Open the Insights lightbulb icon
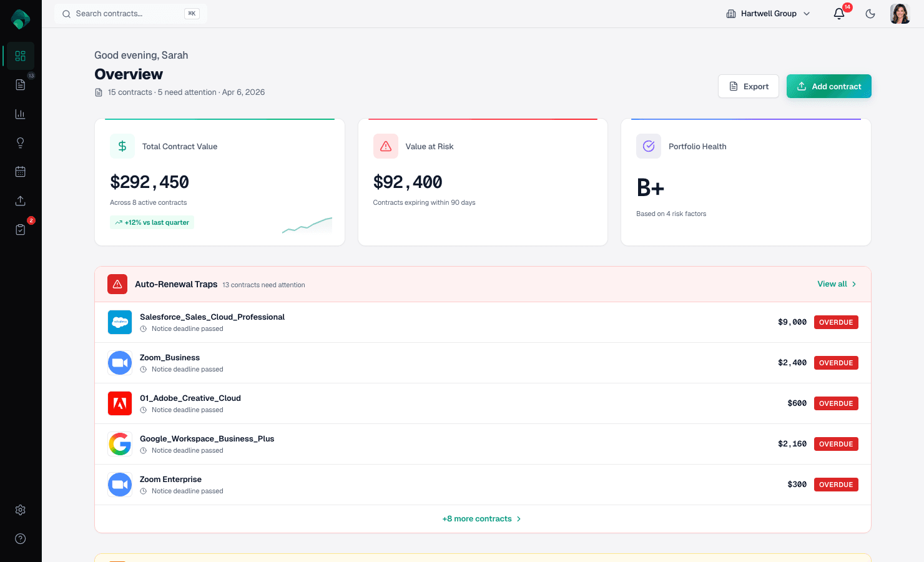Viewport: 924px width, 562px height. point(20,142)
